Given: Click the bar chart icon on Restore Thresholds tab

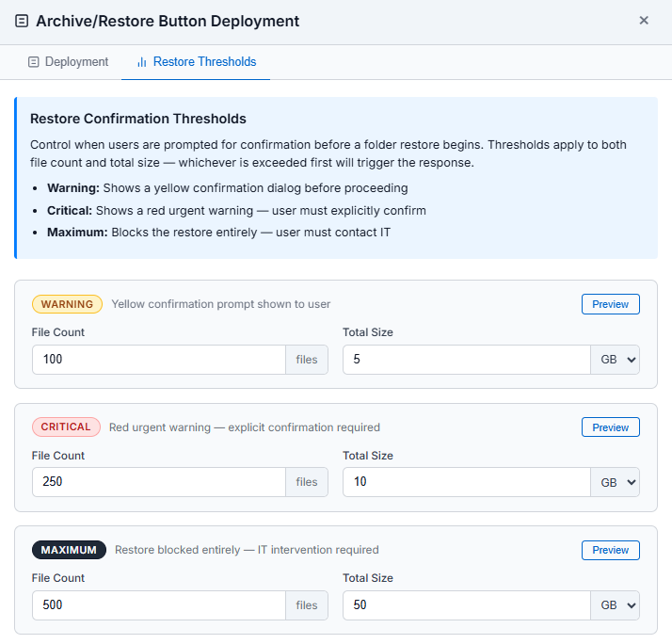Looking at the screenshot, I should click(x=142, y=62).
